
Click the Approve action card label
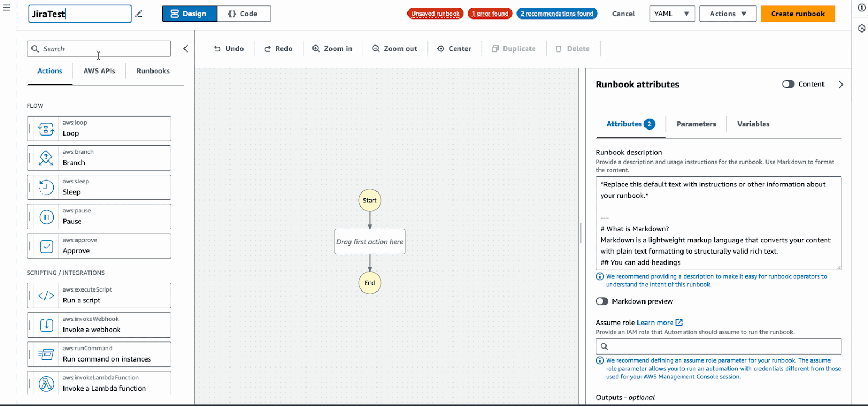tap(76, 251)
